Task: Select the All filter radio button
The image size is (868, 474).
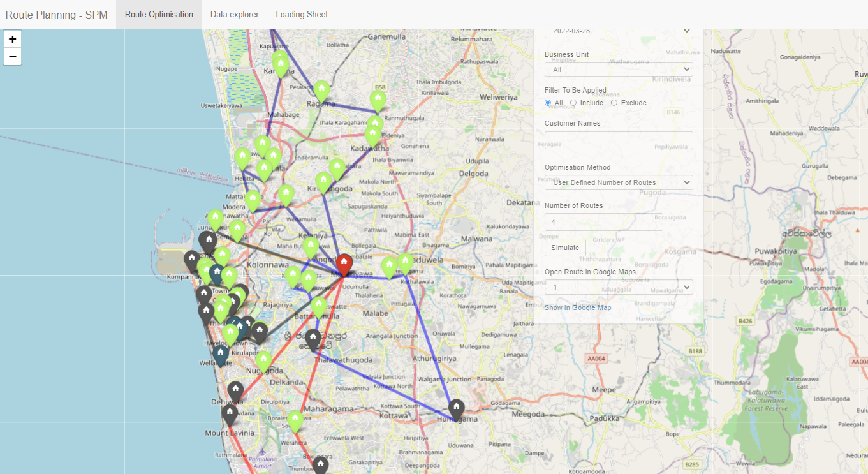Action: point(548,103)
